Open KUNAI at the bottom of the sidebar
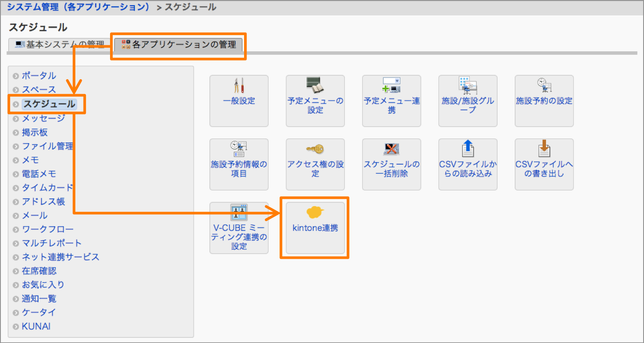 (36, 326)
